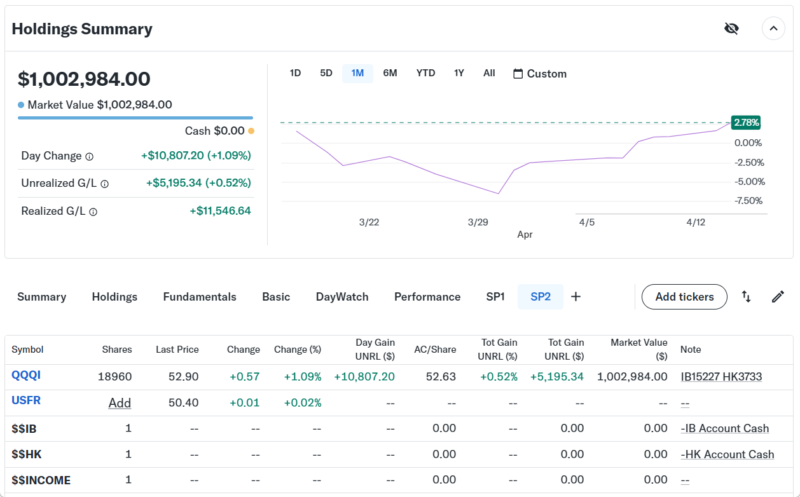Select the 1D chart range
The width and height of the screenshot is (800, 497).
295,73
